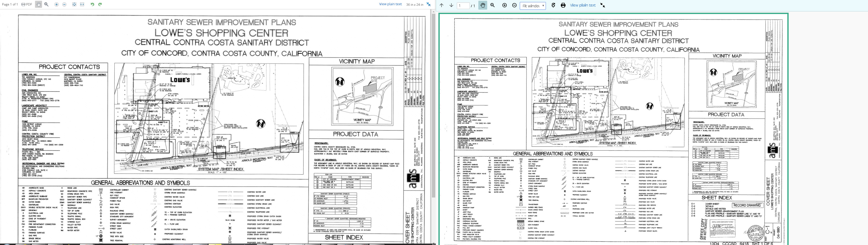
Task: Rotate counterclockwise with green left arrow
Action: pos(92,4)
